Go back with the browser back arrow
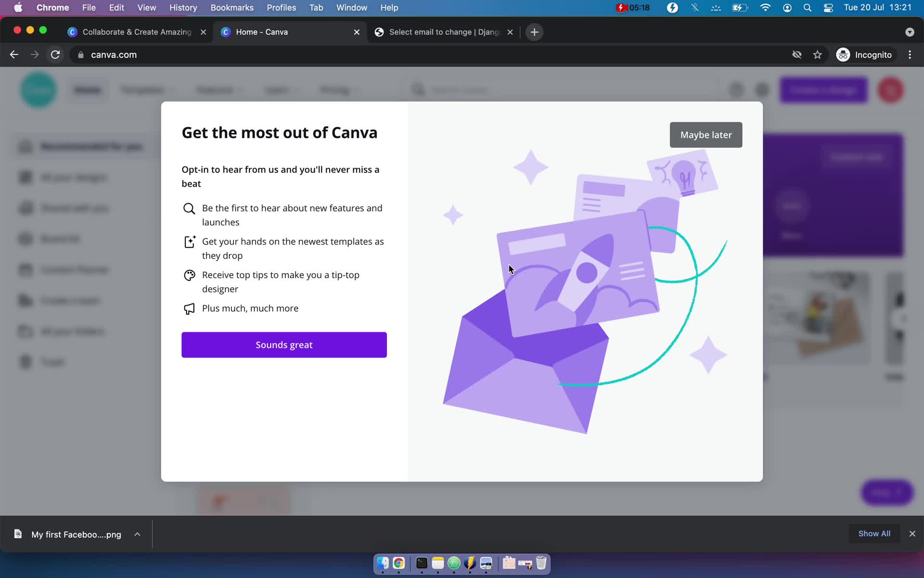Screen dimensions: 924x578 pyautogui.click(x=14, y=55)
